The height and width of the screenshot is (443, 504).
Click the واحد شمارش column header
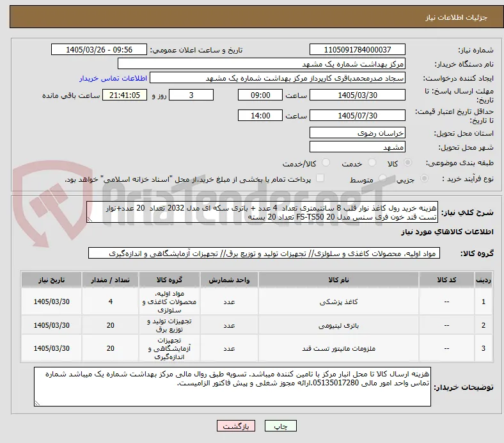[229, 280]
